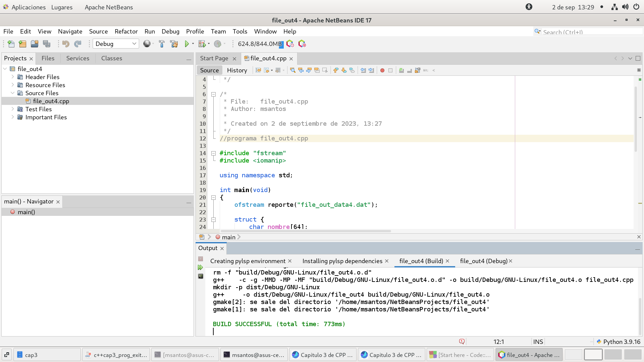
Task: Open the Refactor menu
Action: point(126,32)
